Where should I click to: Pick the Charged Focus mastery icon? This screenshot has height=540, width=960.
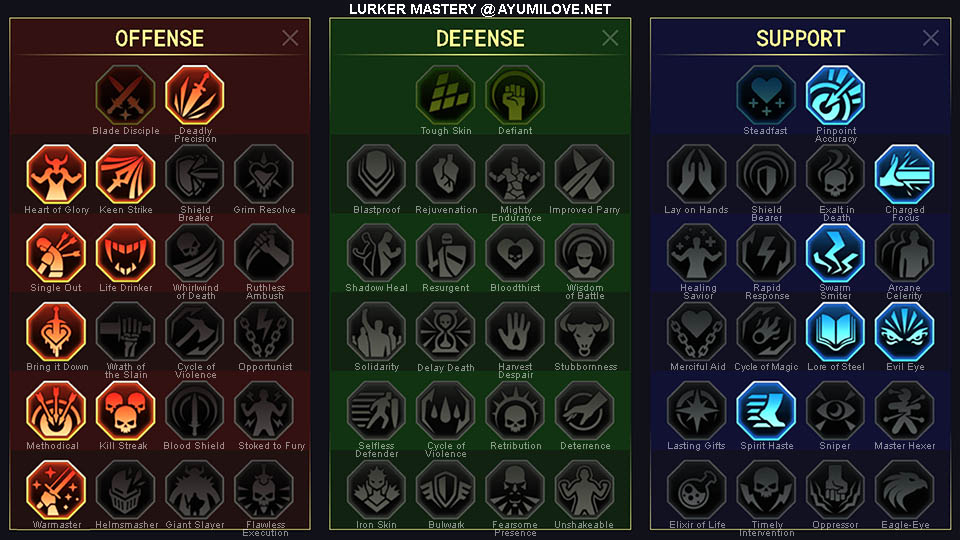coord(905,174)
